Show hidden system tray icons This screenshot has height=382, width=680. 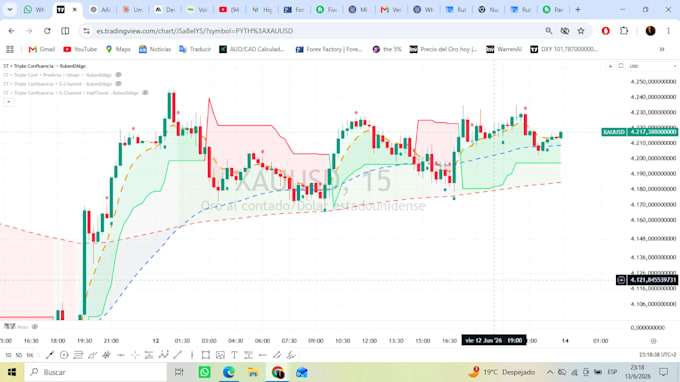click(549, 372)
